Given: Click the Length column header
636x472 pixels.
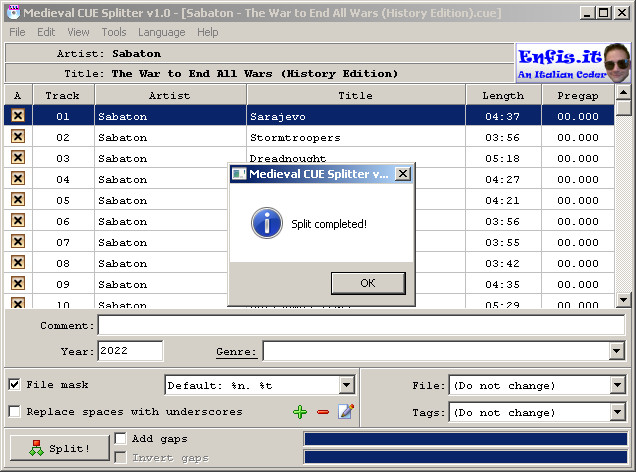Looking at the screenshot, I should [x=503, y=95].
